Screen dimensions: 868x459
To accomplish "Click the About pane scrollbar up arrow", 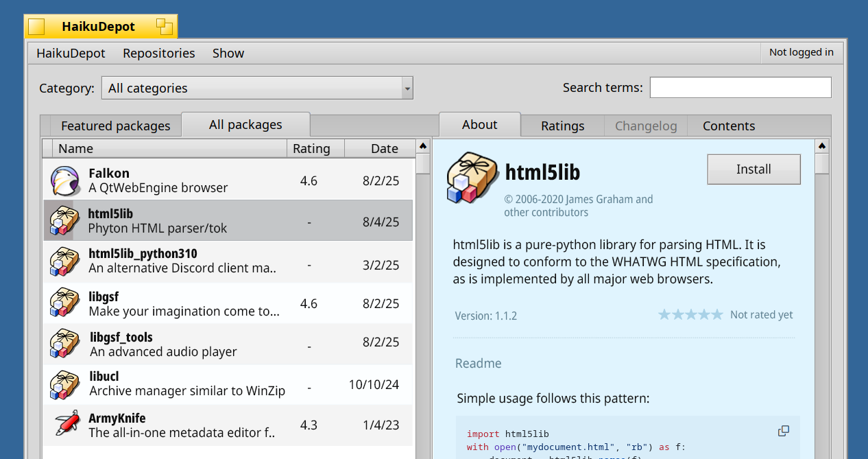I will (x=822, y=146).
